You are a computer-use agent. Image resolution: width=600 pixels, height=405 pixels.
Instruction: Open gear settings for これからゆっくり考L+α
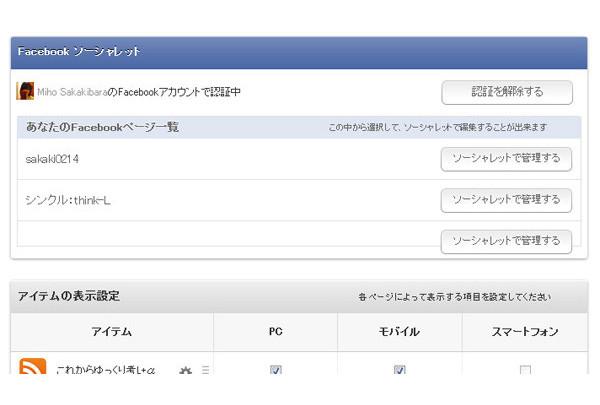click(186, 370)
